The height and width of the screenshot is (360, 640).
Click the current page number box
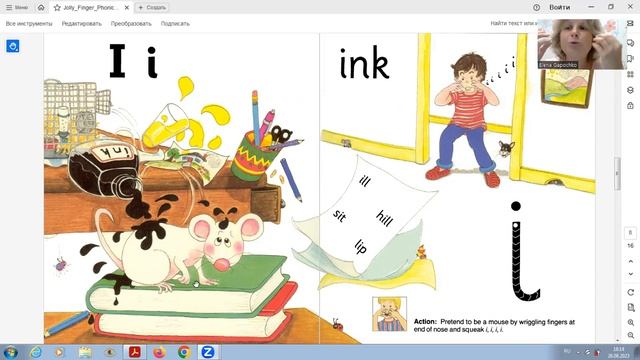(630, 233)
